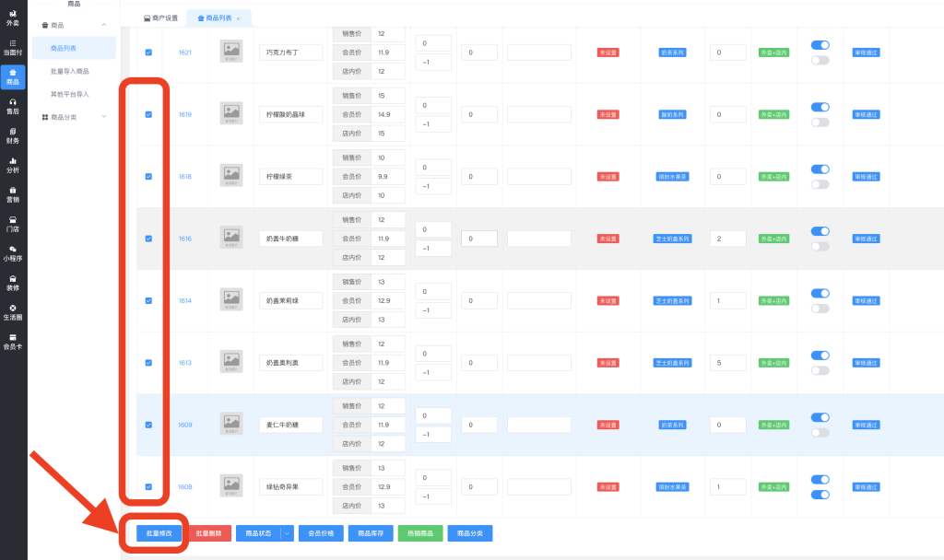Open the 分析 analytics sidebar icon
The image size is (944, 560).
pos(13,165)
